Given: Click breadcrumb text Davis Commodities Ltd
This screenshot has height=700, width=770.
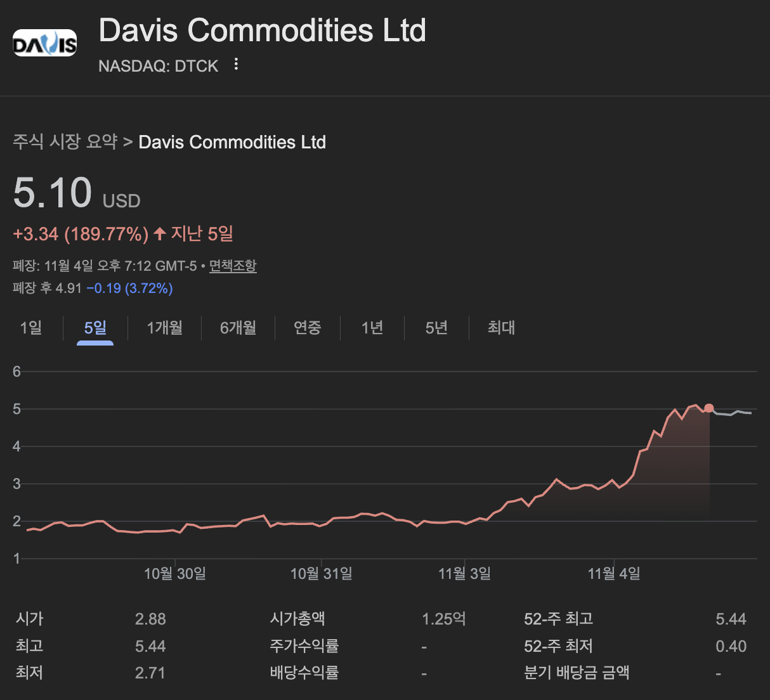Looking at the screenshot, I should tap(232, 142).
